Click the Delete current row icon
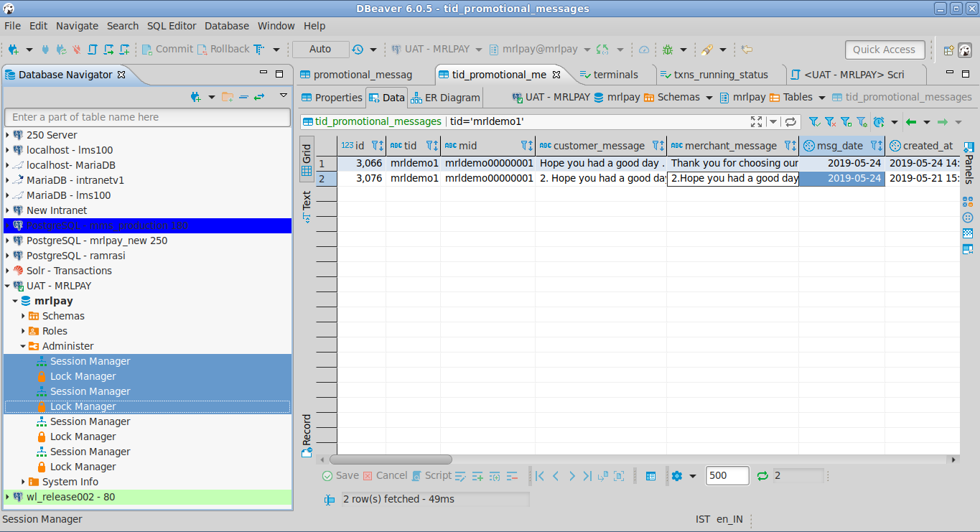980x532 pixels. pos(513,475)
